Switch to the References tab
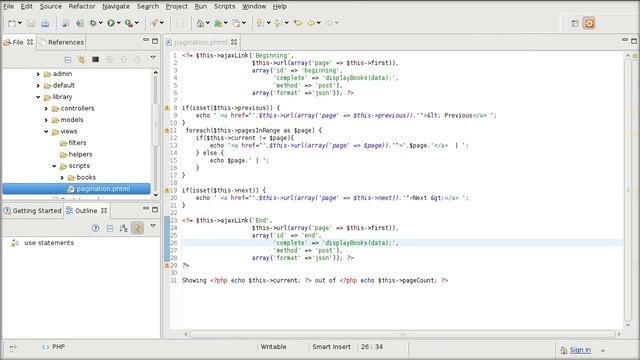The width and height of the screenshot is (640, 360). pos(62,42)
